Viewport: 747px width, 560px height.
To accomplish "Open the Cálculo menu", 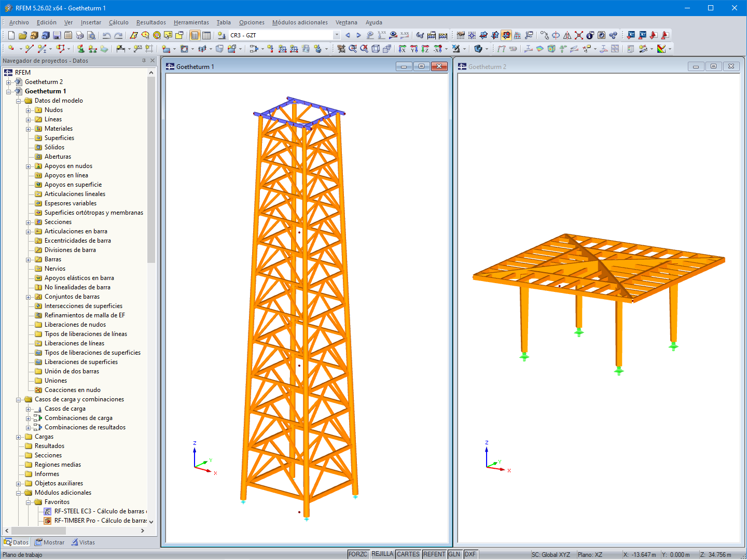I will [x=118, y=22].
